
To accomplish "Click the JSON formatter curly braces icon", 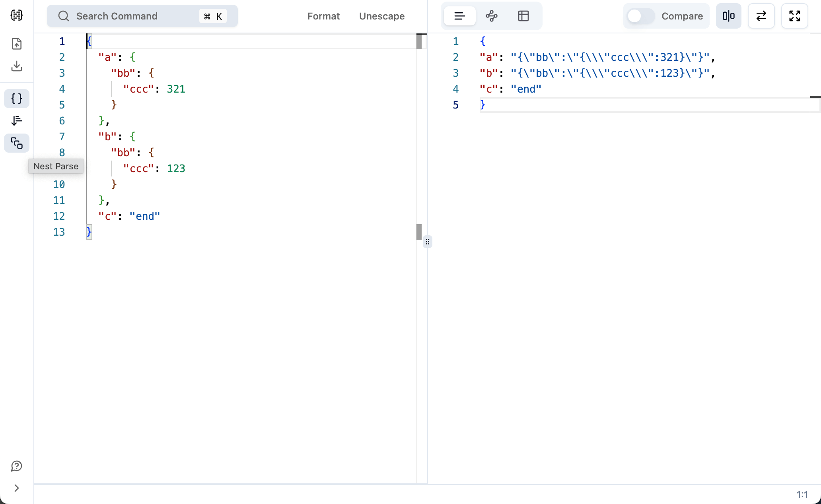I will [x=16, y=99].
